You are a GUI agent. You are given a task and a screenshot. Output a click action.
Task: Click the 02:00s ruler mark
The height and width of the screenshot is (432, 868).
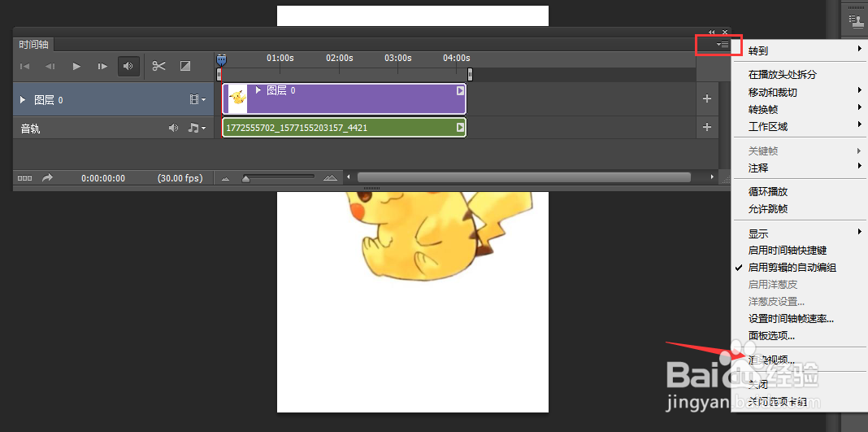[340, 58]
